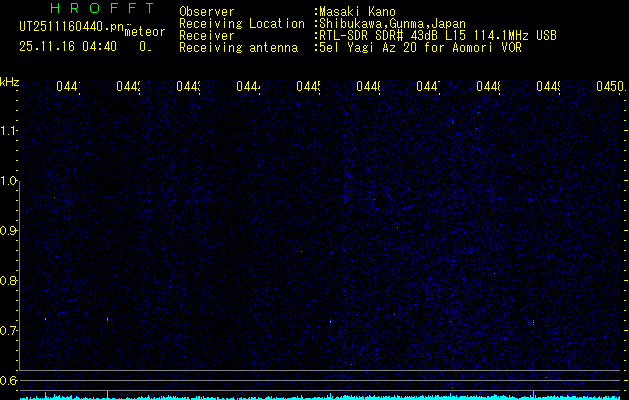The image size is (629, 400).
Task: Click the meteor echo near 0449 at 0.71 kHz
Action: (x=534, y=322)
